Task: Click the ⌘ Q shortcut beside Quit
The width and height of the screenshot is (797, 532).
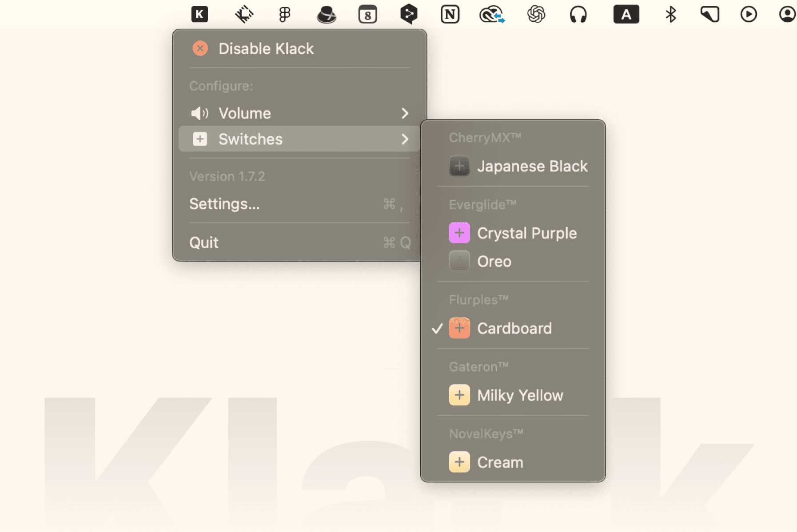Action: tap(397, 242)
